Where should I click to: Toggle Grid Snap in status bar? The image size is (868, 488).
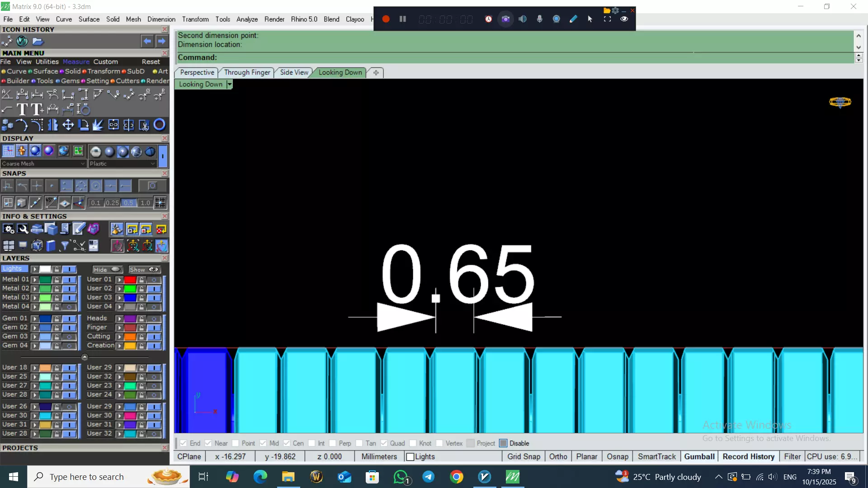(x=523, y=456)
